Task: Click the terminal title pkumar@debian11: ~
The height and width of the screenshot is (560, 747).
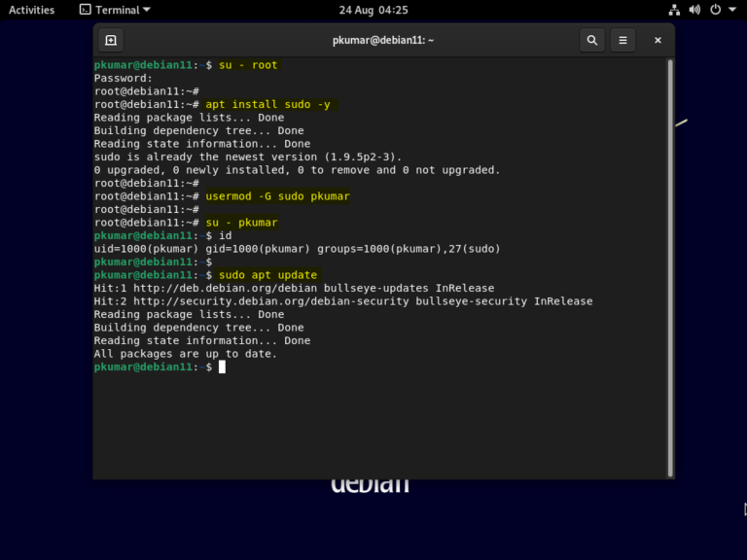Action: (x=383, y=41)
